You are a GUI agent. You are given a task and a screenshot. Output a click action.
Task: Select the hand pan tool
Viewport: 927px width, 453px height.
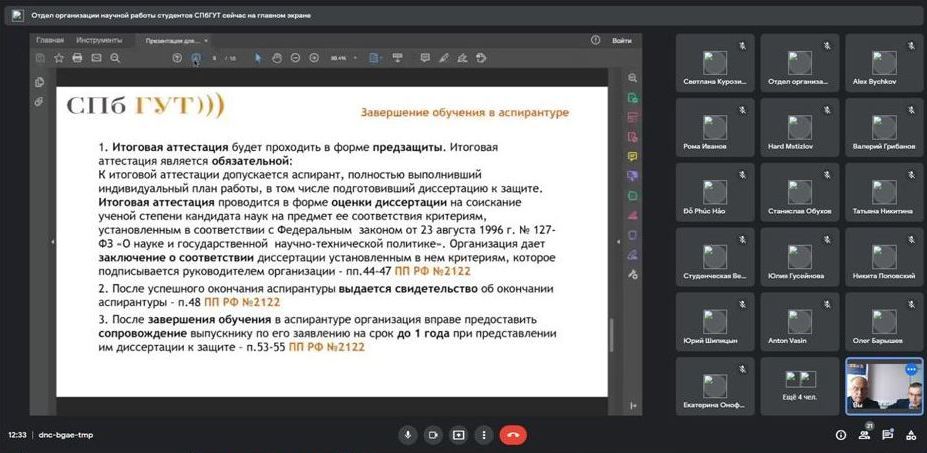pyautogui.click(x=278, y=58)
